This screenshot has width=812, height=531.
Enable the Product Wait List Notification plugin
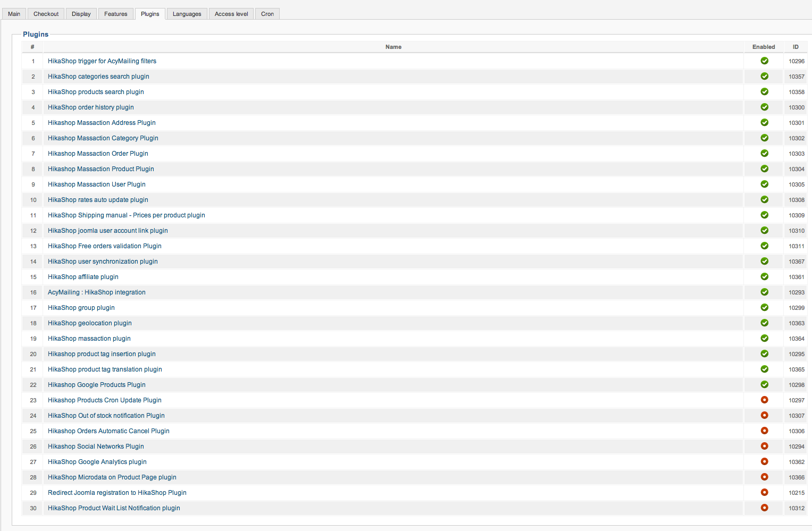point(765,508)
